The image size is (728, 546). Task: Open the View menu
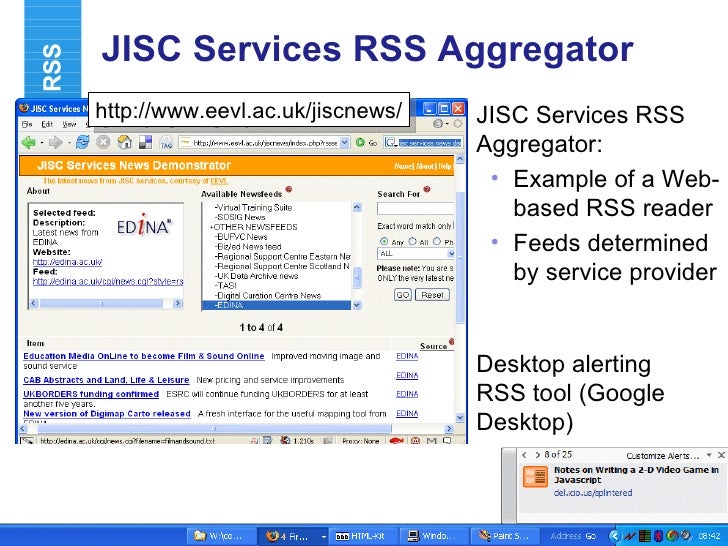click(69, 124)
